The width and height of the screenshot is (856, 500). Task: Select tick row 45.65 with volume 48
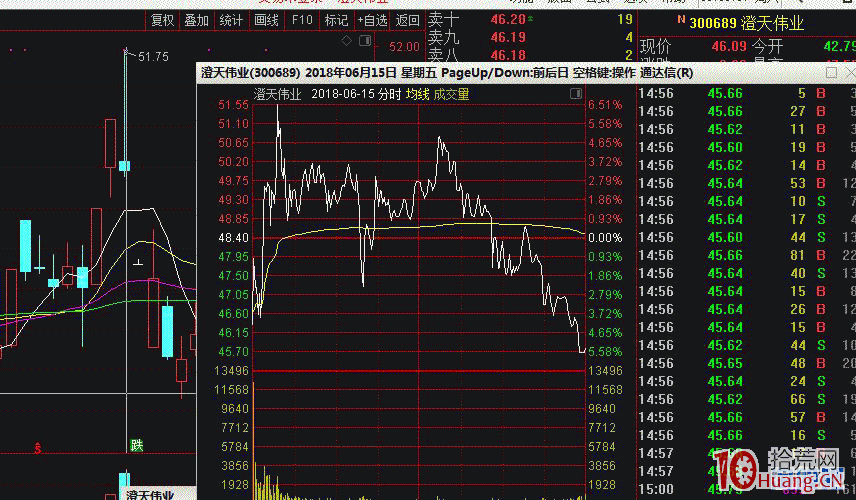click(746, 364)
